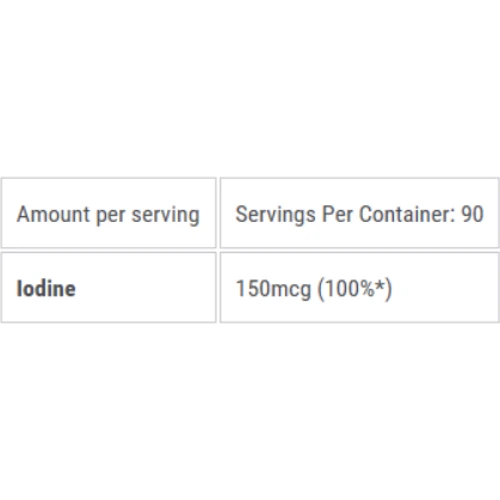Image resolution: width=500 pixels, height=500 pixels.
Task: Click the word "Servings" in header row
Action: (x=275, y=215)
